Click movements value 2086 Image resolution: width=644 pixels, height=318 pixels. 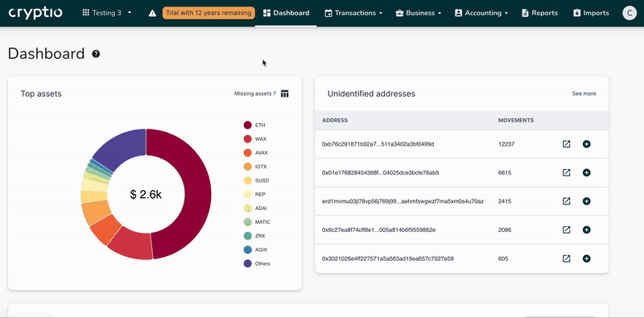505,229
